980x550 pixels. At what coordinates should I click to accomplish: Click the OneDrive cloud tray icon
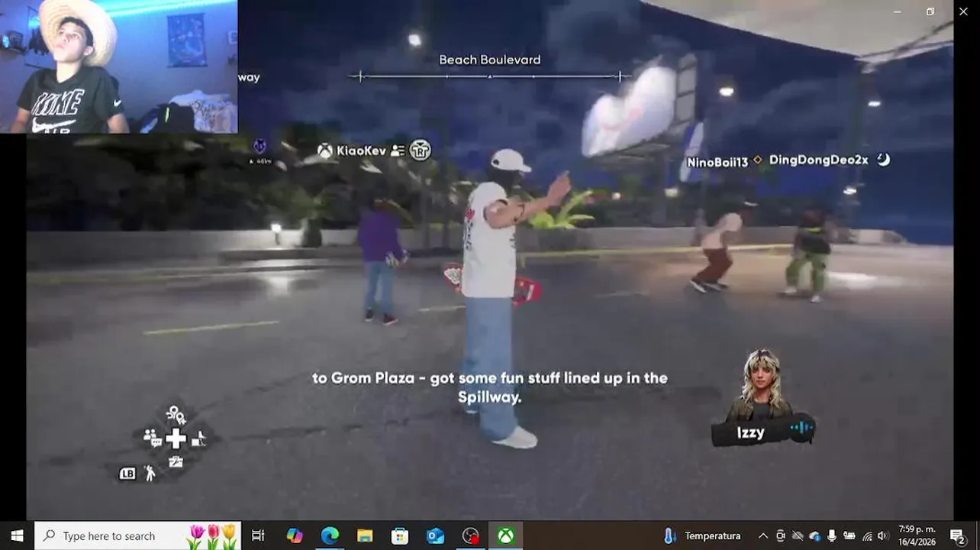[x=814, y=535]
